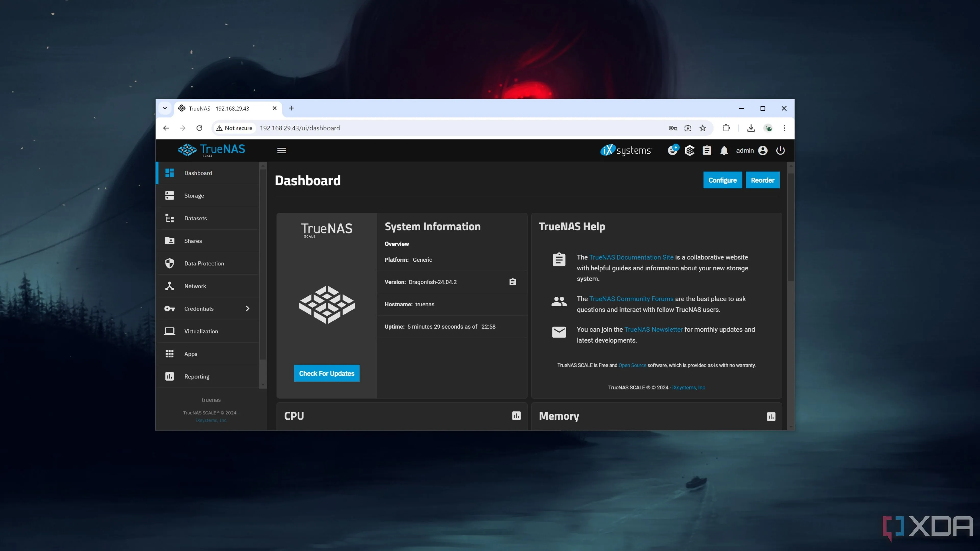
Task: Open the Chrome three-dot menu
Action: pos(785,128)
